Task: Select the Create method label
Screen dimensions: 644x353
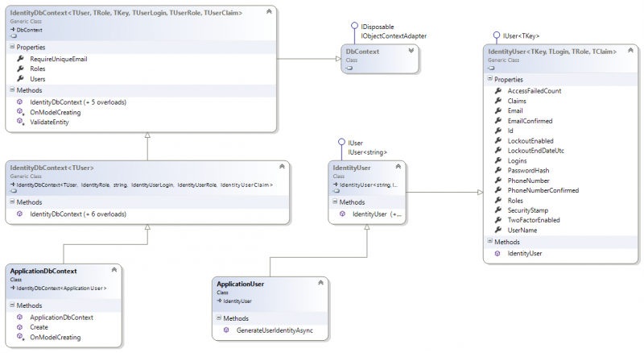Action: (x=39, y=327)
